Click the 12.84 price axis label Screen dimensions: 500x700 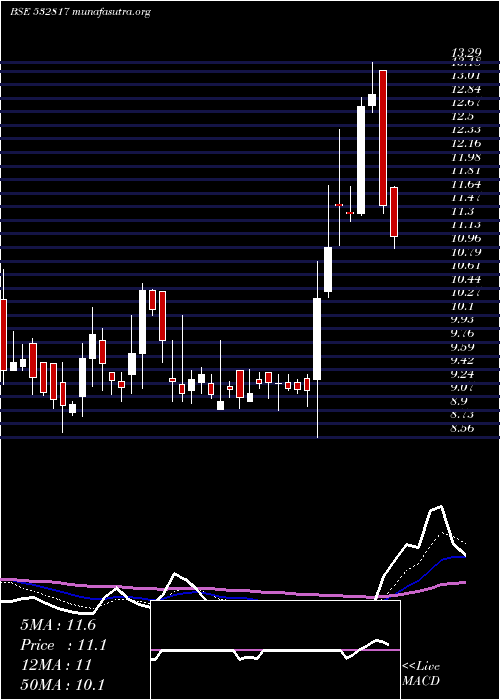pyautogui.click(x=467, y=90)
